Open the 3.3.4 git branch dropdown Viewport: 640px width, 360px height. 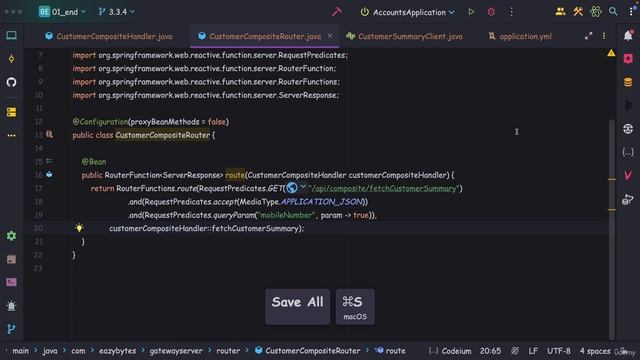click(116, 12)
